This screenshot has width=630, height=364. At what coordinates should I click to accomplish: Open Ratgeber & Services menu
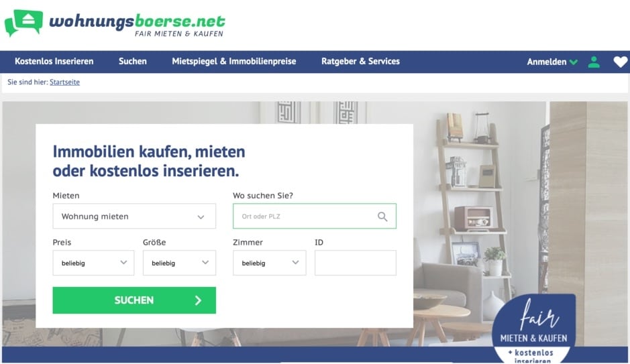point(360,62)
